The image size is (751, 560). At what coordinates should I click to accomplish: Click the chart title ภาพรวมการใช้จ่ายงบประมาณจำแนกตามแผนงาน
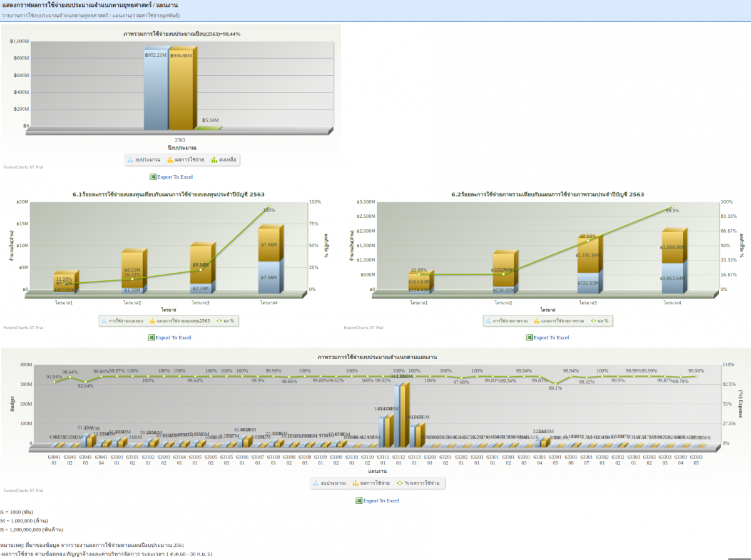coord(377,357)
